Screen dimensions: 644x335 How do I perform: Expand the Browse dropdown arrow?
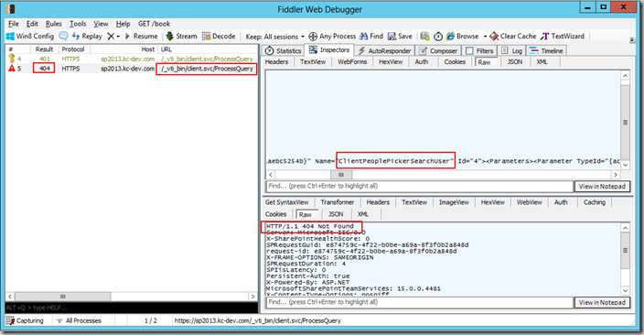coord(485,37)
